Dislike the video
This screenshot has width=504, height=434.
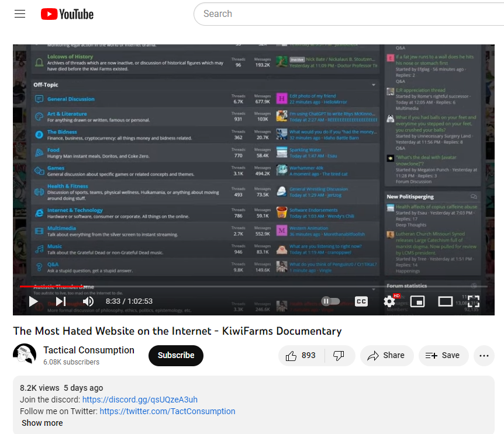pos(339,355)
